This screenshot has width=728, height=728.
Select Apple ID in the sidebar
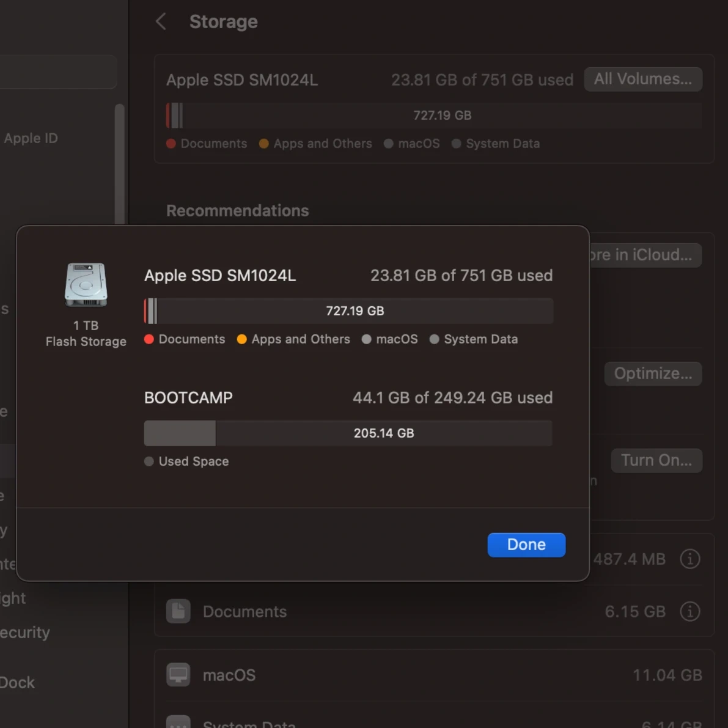tap(31, 138)
